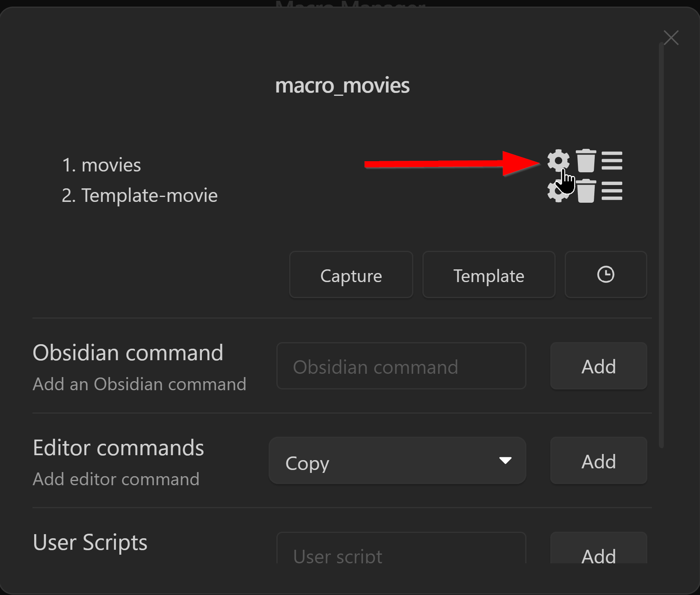The height and width of the screenshot is (595, 700).
Task: Delete the Template-movie command with trash icon
Action: click(586, 191)
